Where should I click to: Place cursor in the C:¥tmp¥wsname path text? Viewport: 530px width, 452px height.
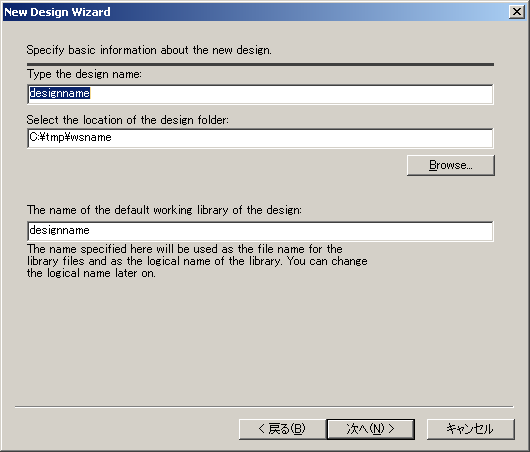(70, 137)
